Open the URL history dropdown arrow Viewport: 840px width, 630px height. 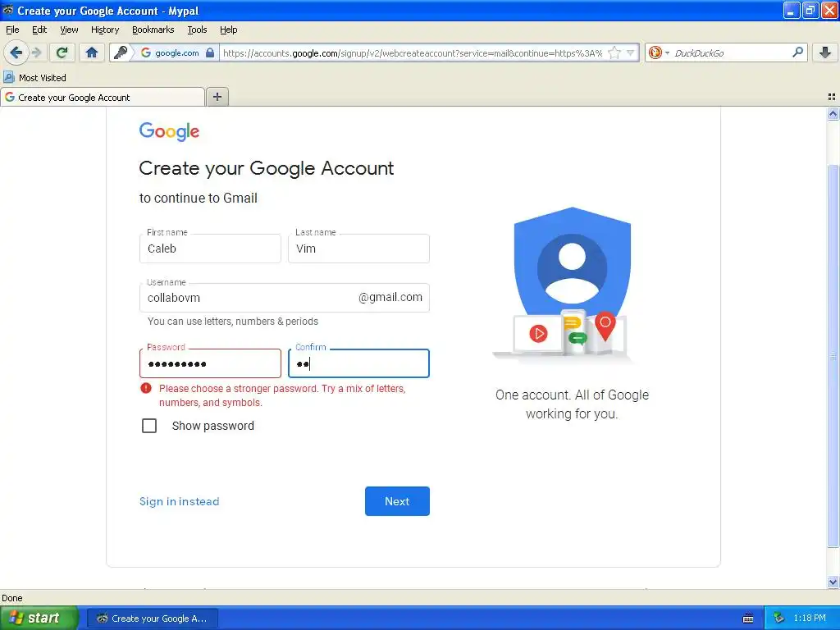pyautogui.click(x=631, y=52)
